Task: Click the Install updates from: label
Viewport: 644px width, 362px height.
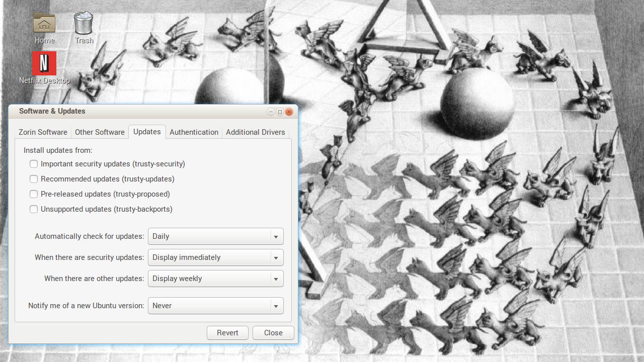Action: pyautogui.click(x=58, y=150)
